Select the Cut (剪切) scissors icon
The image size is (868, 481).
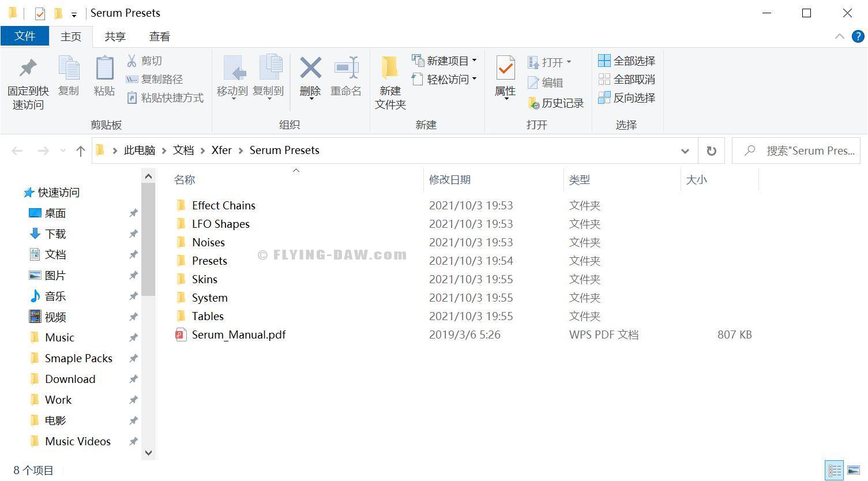[132, 61]
